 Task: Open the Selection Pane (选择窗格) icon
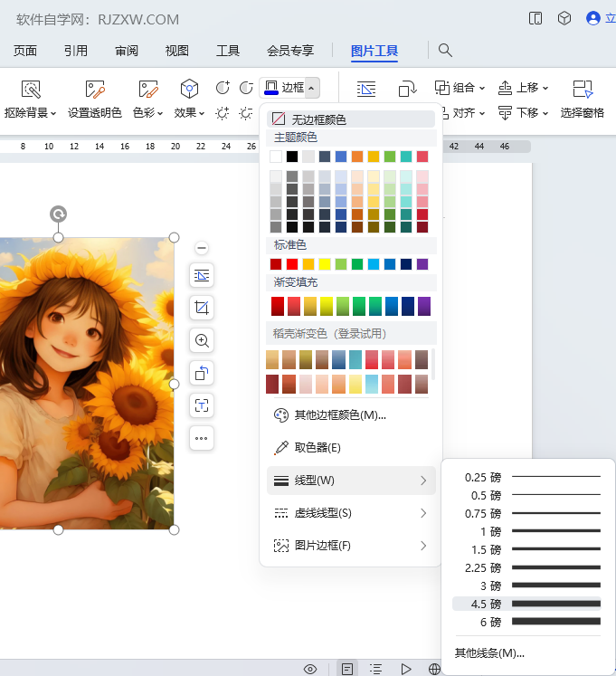[x=583, y=90]
